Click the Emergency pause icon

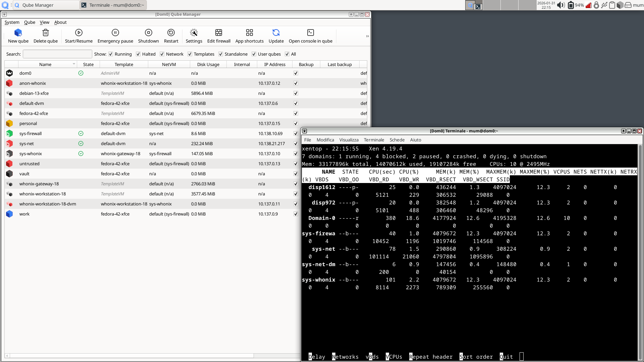coord(115,33)
